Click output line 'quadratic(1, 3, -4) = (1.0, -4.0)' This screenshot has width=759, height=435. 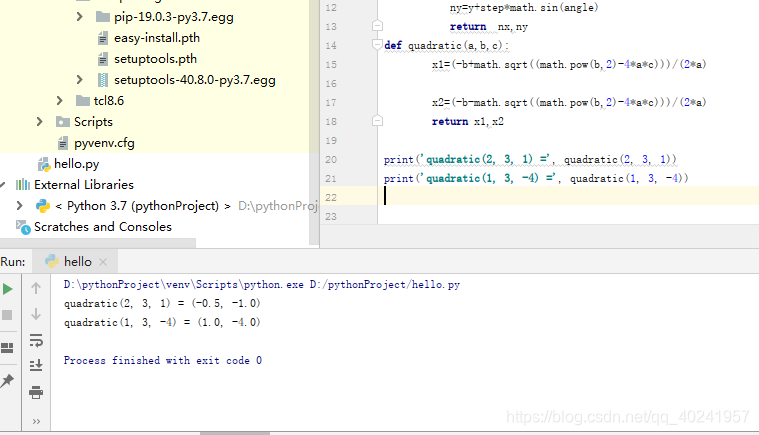(162, 322)
